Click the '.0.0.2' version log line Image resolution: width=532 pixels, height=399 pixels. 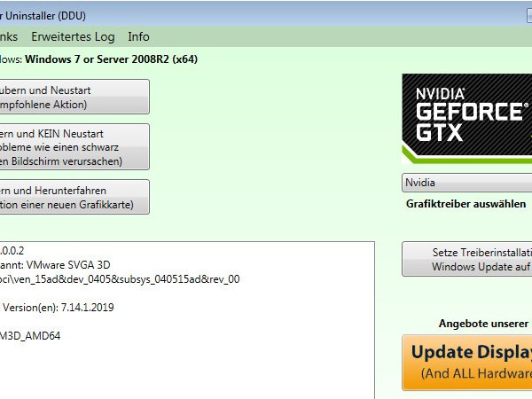click(x=12, y=251)
